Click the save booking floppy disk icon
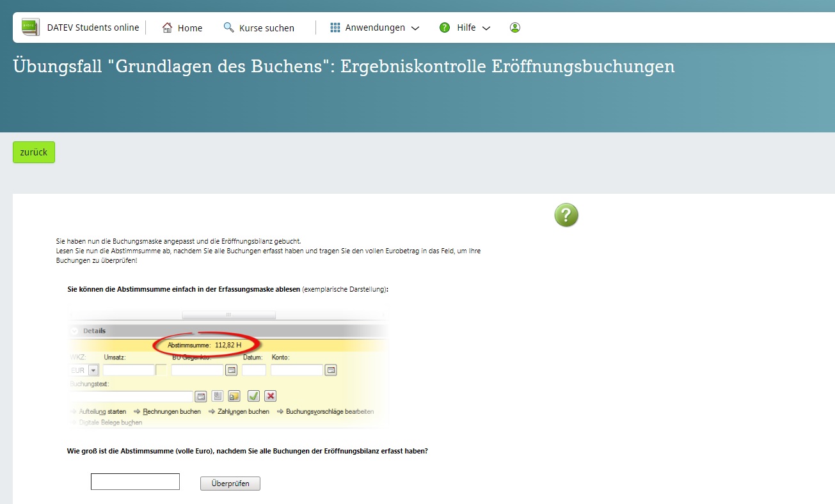The width and height of the screenshot is (835, 504). click(x=218, y=396)
